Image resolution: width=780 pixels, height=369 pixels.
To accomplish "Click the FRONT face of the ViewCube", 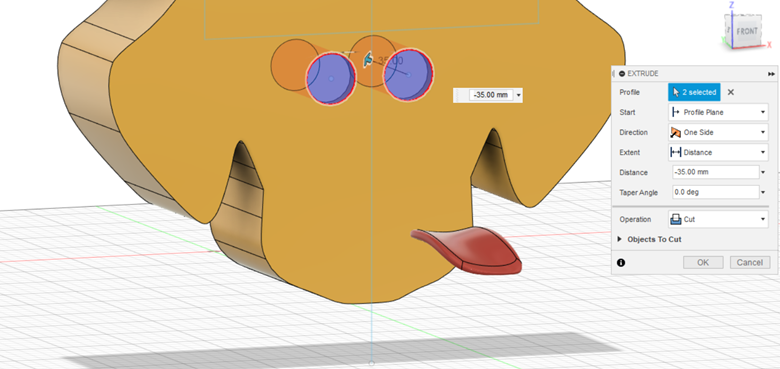I will [x=747, y=31].
